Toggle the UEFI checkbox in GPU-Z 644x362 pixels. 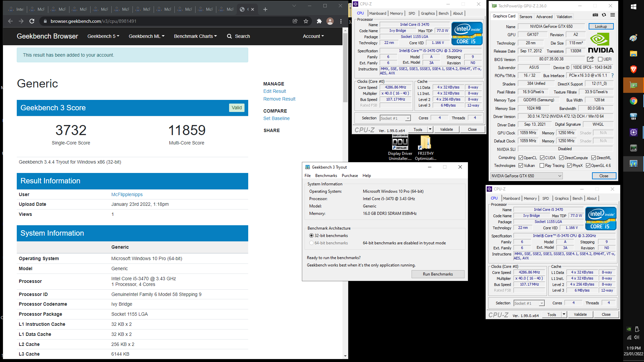(x=600, y=59)
